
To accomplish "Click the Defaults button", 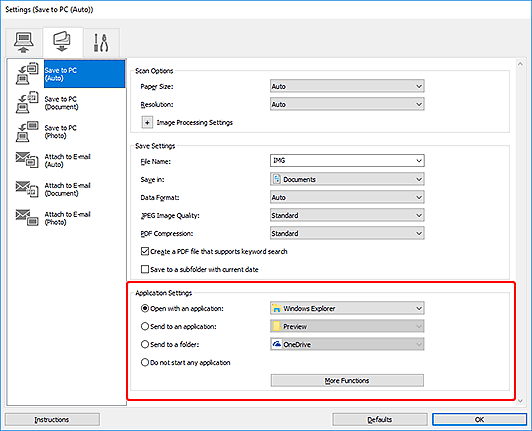I will [x=380, y=419].
